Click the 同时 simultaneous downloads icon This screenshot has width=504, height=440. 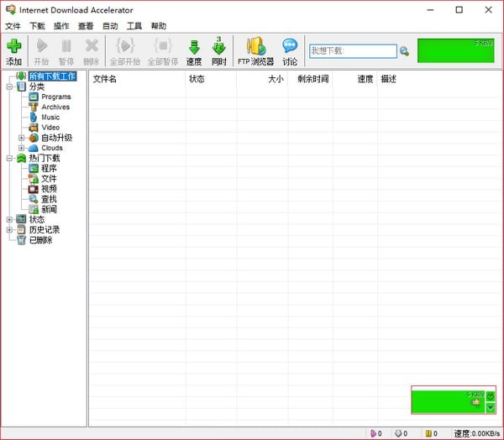219,50
